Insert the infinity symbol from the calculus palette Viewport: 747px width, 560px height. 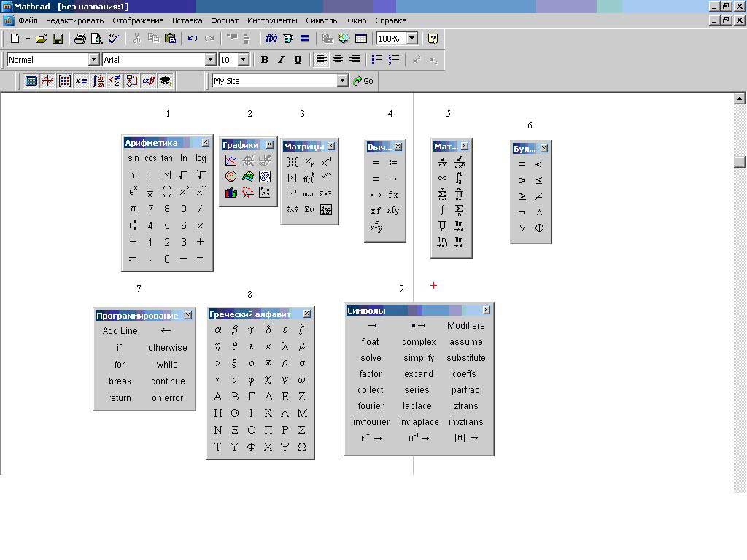(x=442, y=178)
